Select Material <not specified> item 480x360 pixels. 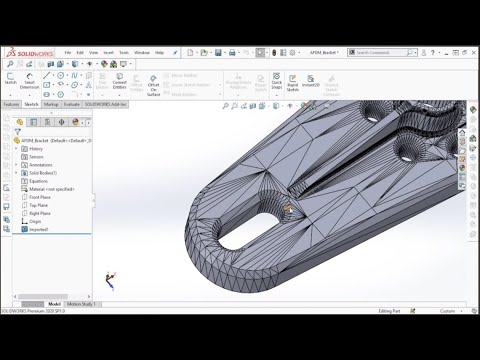[x=48, y=189]
